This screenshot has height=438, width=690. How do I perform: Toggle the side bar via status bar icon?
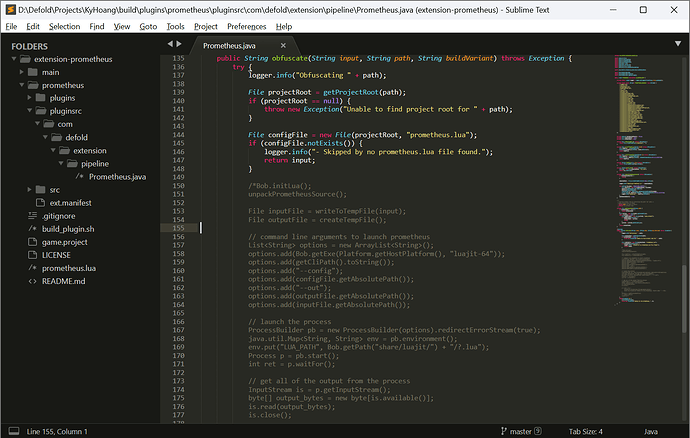(14, 431)
